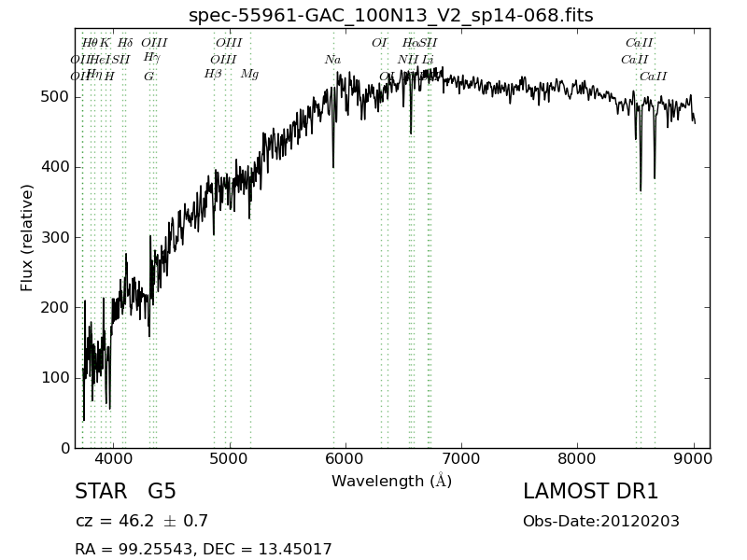The height and width of the screenshot is (560, 747).
Task: Click the x-axis tick label '9000'
Action: point(694,459)
